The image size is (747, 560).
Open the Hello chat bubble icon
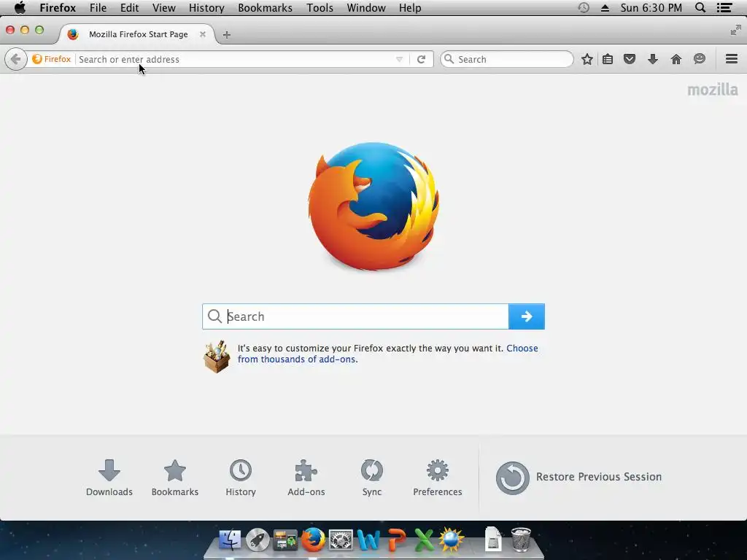click(700, 59)
